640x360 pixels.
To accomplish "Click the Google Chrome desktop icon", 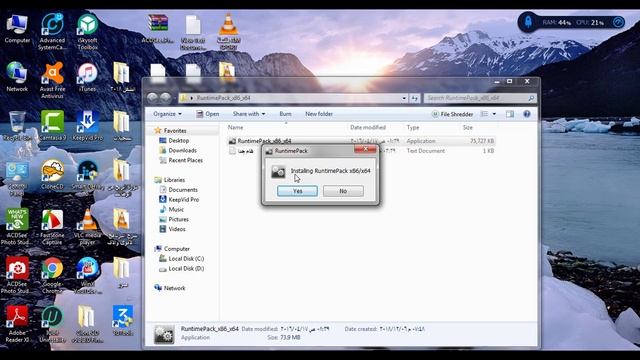I will coord(52,275).
